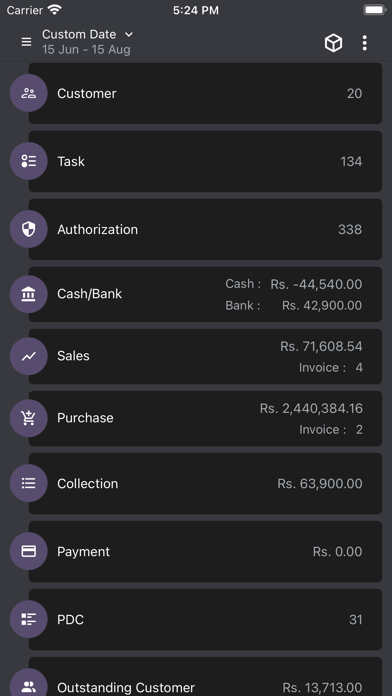392x696 pixels.
Task: Tap the 3D box icon in header
Action: (333, 43)
